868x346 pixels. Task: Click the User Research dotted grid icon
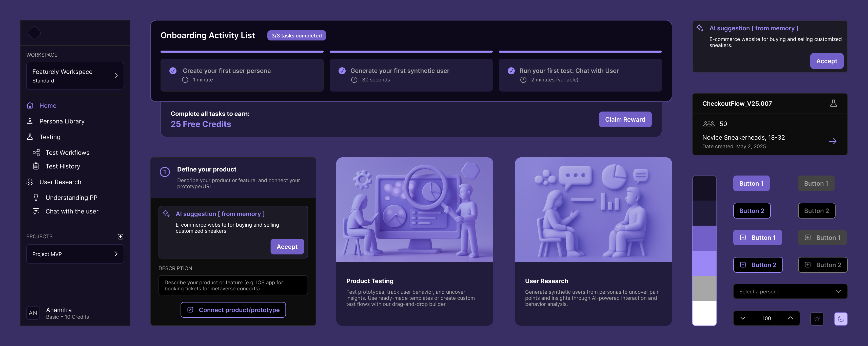[x=30, y=182]
